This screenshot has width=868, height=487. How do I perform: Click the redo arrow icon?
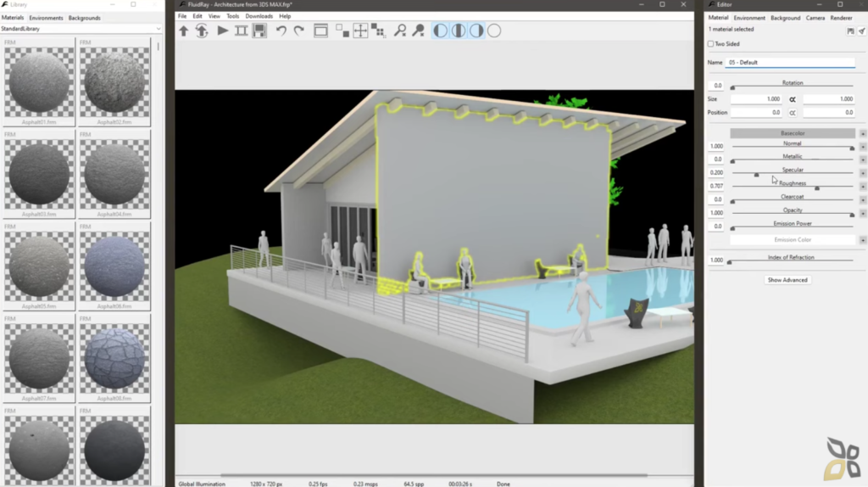(x=299, y=31)
